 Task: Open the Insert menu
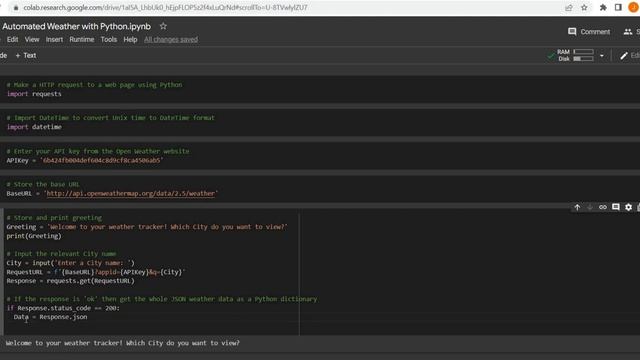[54, 40]
